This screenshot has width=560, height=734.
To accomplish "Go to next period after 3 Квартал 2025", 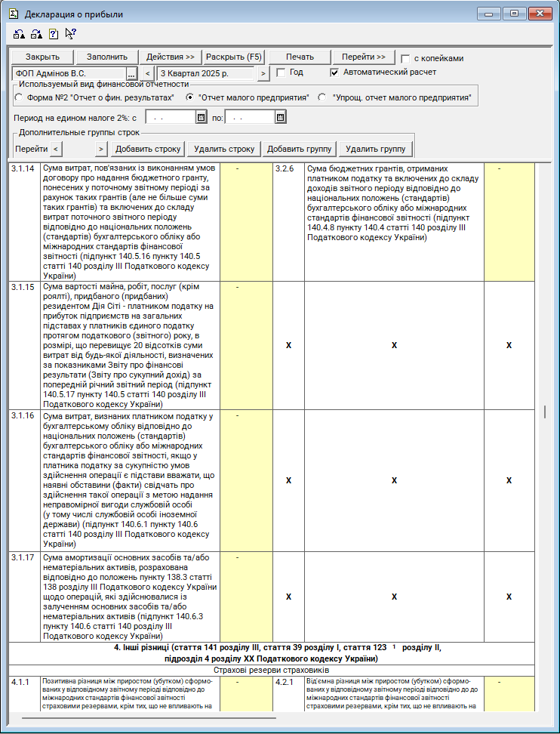I will click(263, 73).
